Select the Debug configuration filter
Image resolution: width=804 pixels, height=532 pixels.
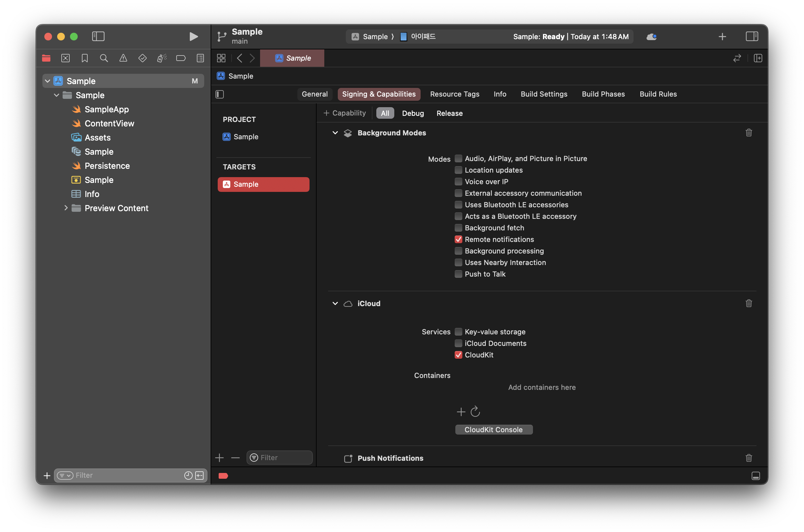point(413,113)
